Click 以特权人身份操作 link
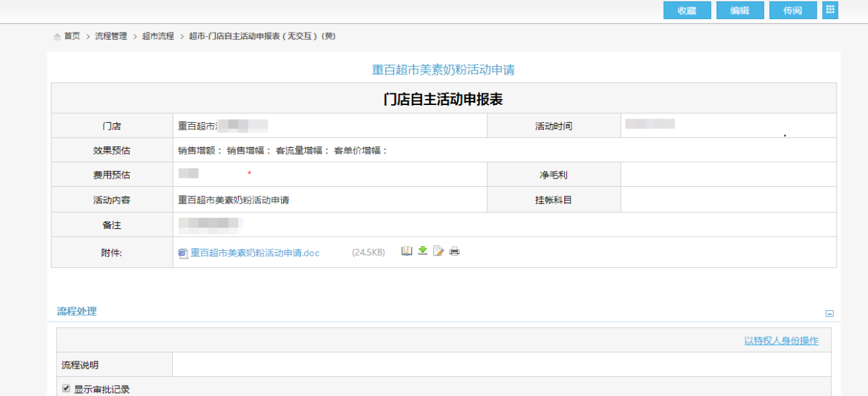 tap(781, 341)
